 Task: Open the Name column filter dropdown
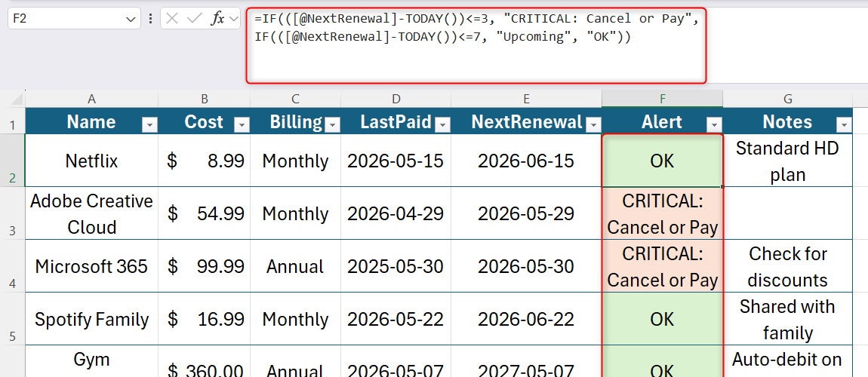pos(150,125)
